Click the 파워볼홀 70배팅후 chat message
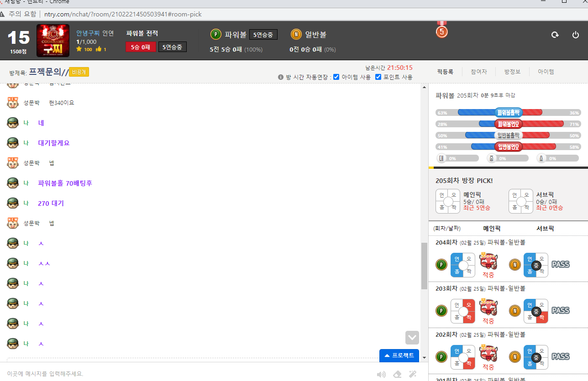 coord(65,183)
